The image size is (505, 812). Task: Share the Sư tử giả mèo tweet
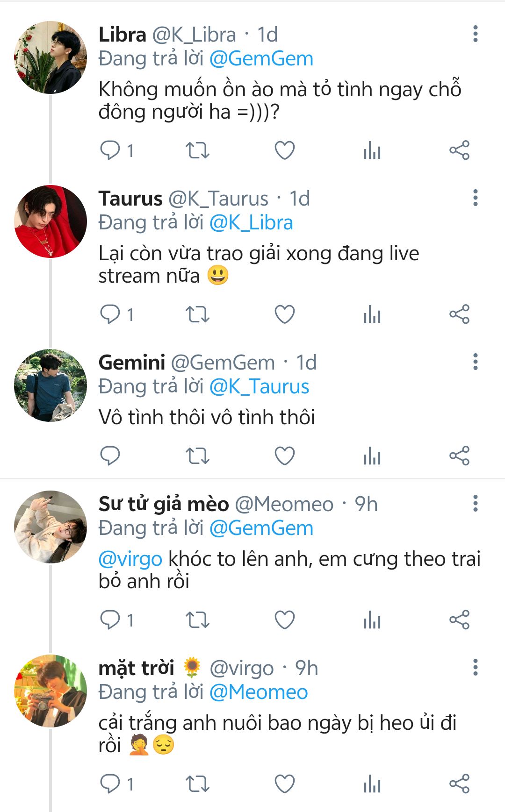pos(459,620)
